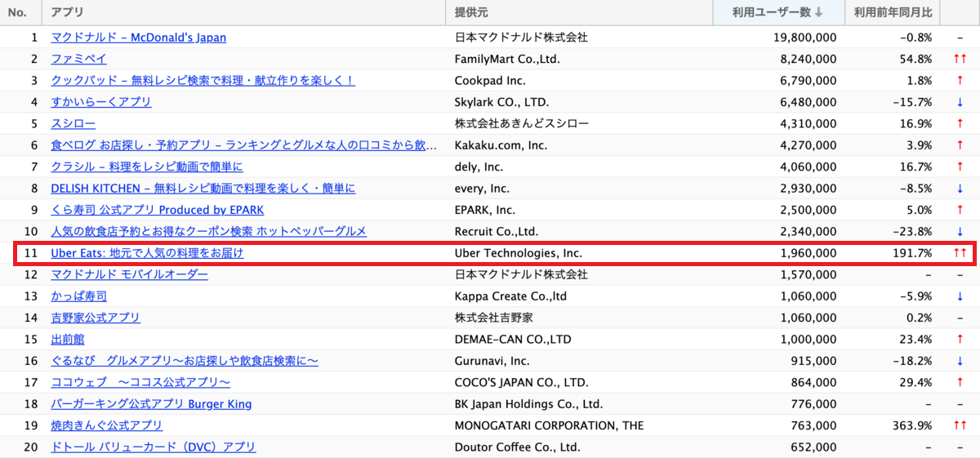The image size is (980, 458).
Task: Click the blue down arrow in ホットペッパーグルメ row
Action: [x=960, y=231]
